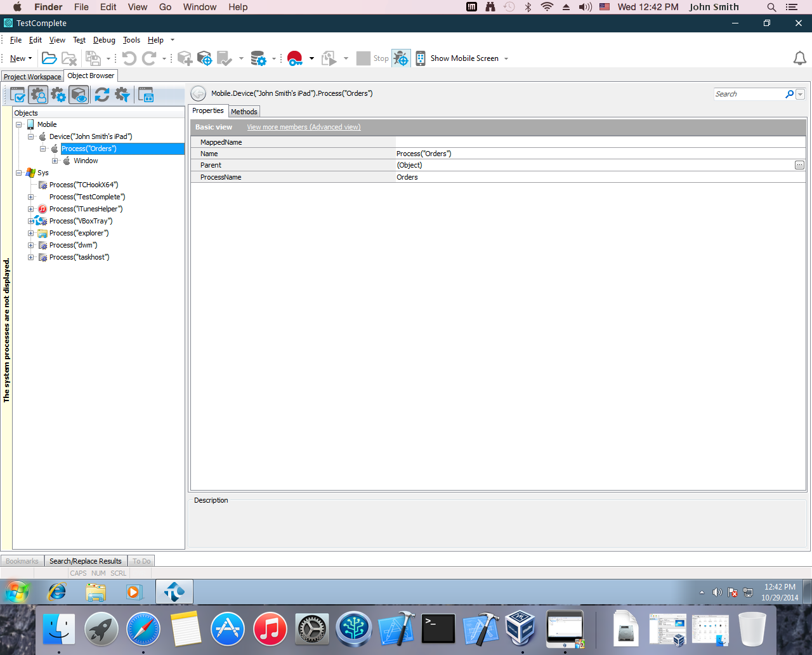Open the Record toolbar icon

pyautogui.click(x=293, y=58)
